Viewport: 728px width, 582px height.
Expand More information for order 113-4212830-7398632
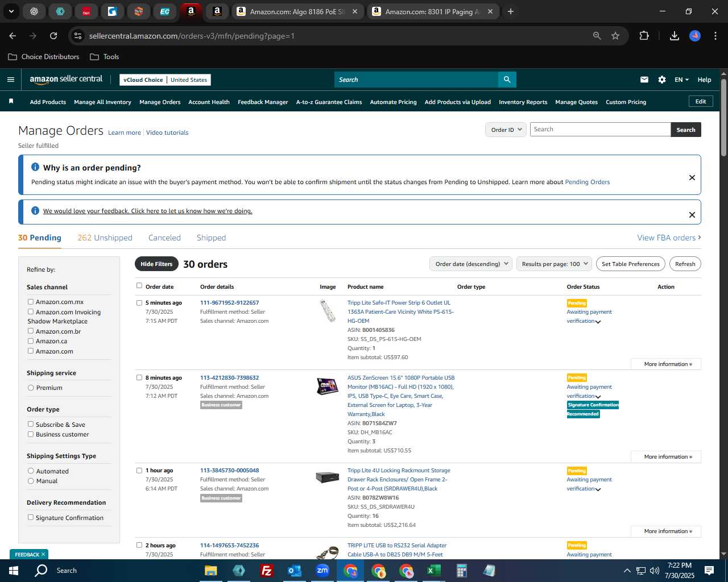666,456
